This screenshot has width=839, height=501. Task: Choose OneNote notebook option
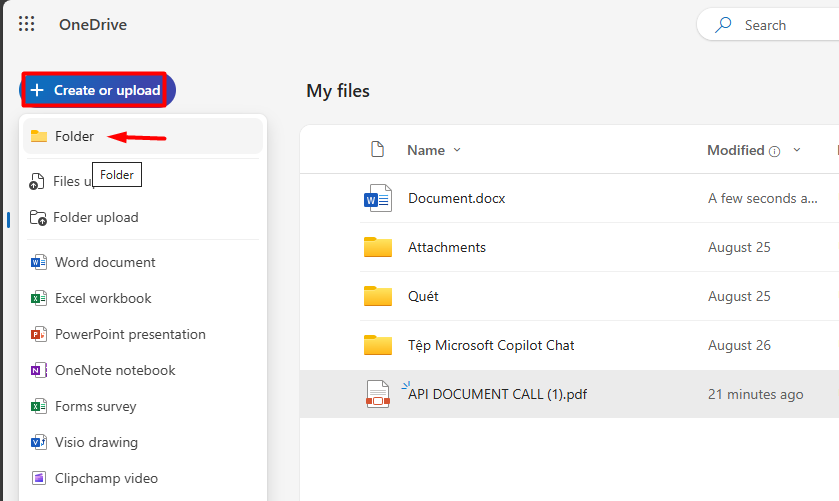[115, 370]
